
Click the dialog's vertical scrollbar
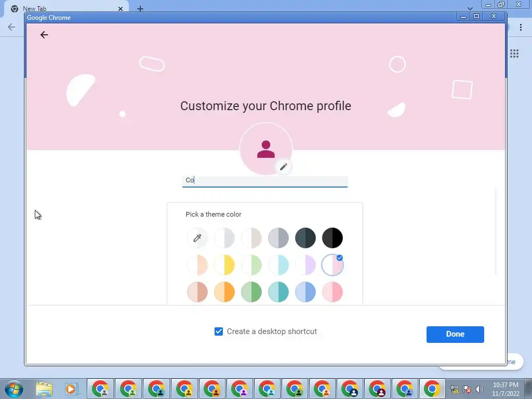[496, 231]
